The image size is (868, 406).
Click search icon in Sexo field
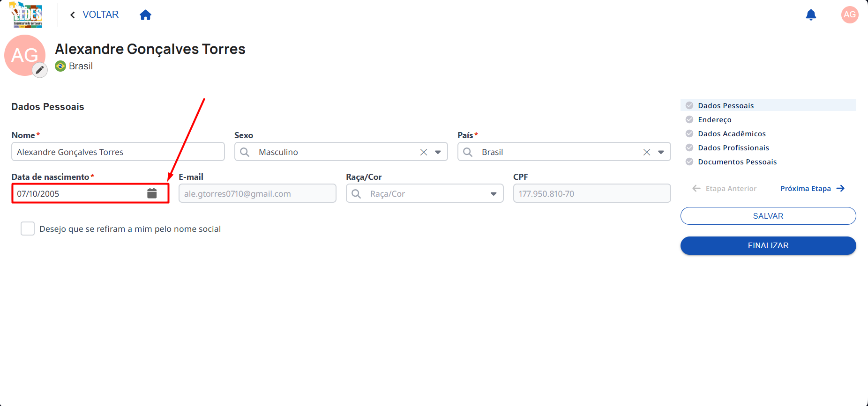[x=245, y=152]
